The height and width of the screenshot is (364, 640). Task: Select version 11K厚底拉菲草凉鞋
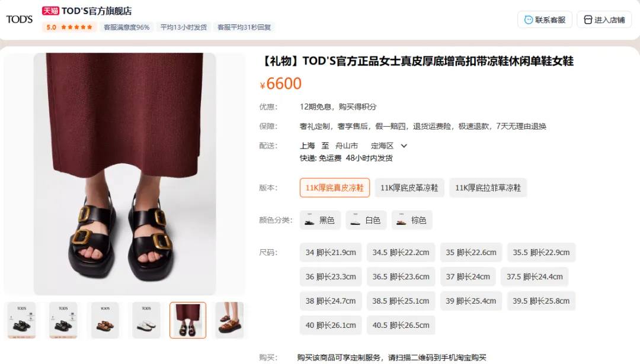488,188
